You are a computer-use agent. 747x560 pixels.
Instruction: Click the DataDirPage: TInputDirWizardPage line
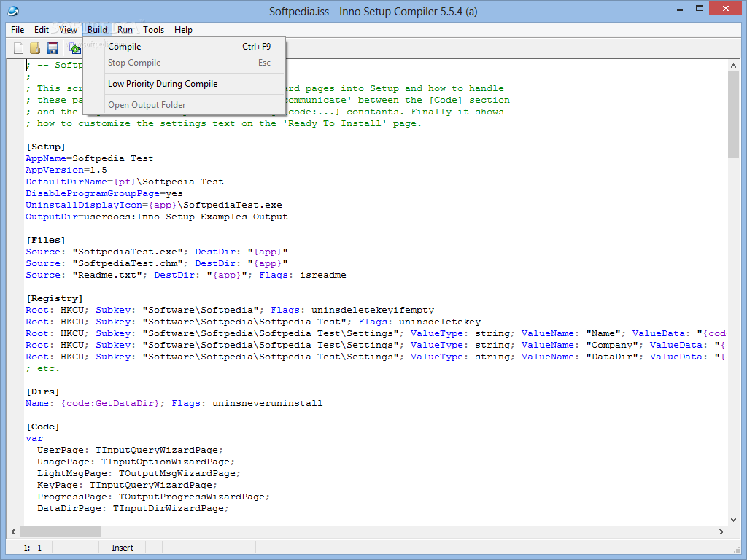click(x=133, y=508)
